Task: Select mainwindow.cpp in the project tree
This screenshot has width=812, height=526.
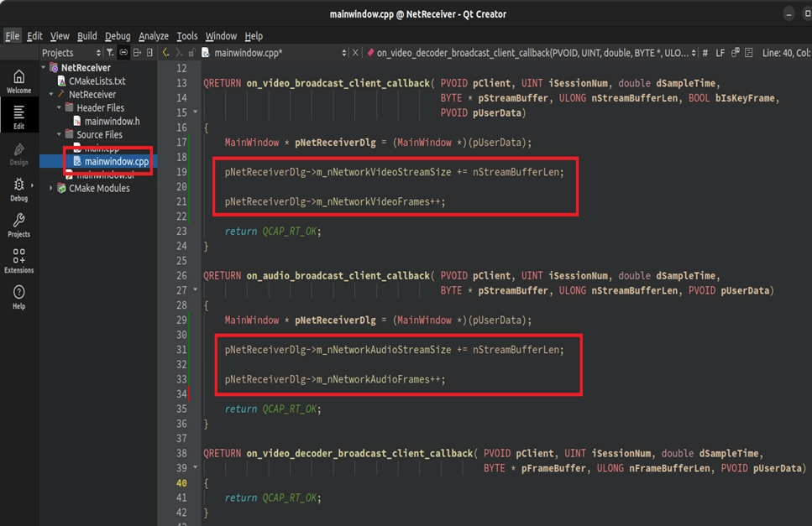Action: (x=117, y=161)
